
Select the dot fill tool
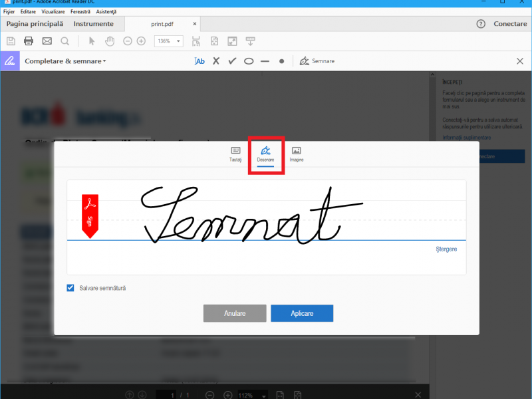pyautogui.click(x=281, y=61)
